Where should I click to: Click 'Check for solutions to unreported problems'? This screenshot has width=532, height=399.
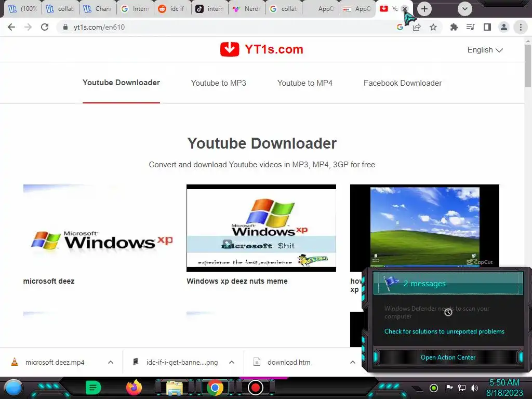tap(444, 331)
